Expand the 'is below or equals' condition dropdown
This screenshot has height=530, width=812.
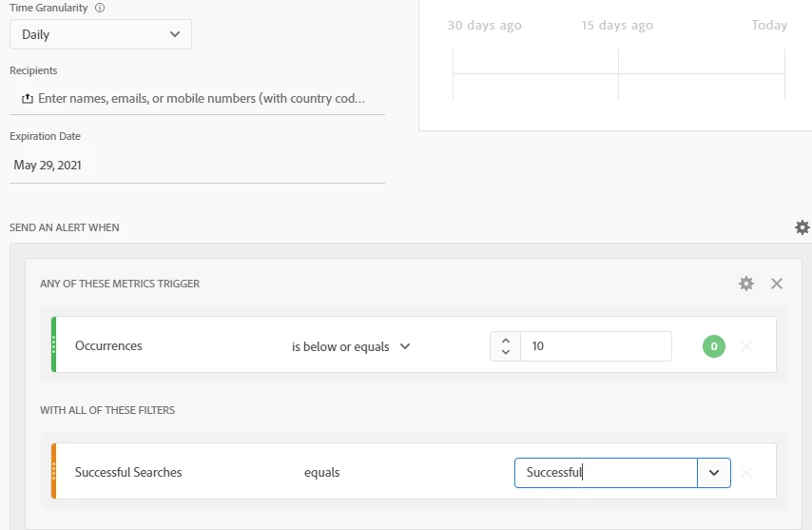click(x=351, y=346)
